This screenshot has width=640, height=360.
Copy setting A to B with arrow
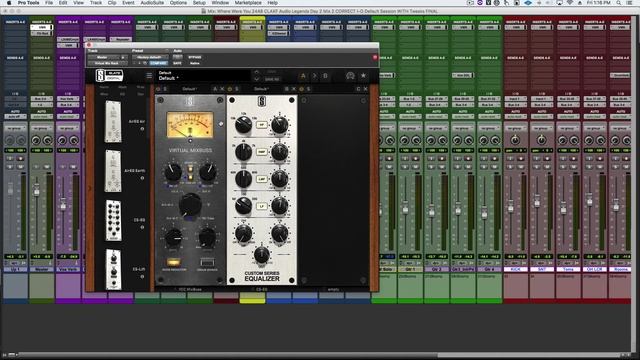pyautogui.click(x=314, y=76)
